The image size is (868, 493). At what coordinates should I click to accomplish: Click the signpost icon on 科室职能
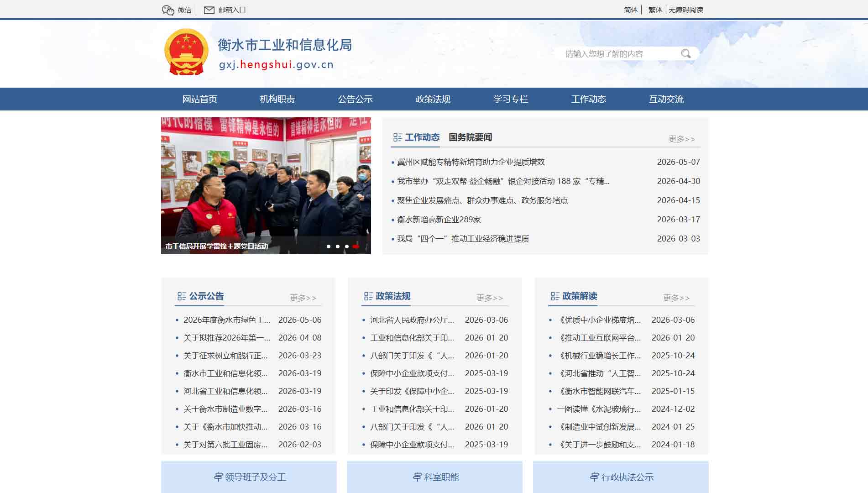point(417,477)
